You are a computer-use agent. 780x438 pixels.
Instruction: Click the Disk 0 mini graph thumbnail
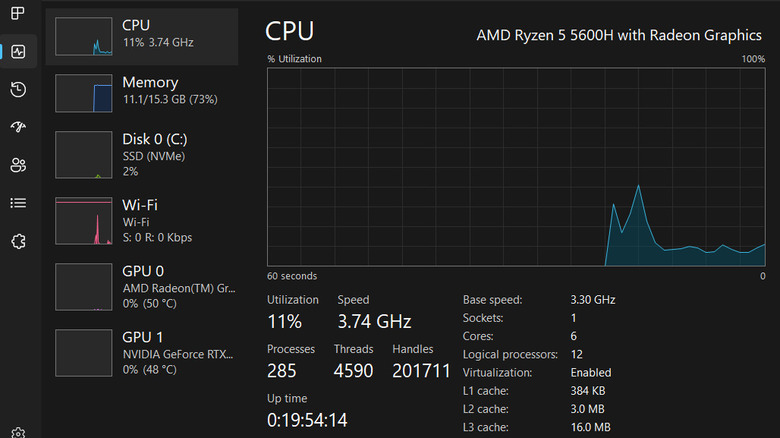click(84, 154)
